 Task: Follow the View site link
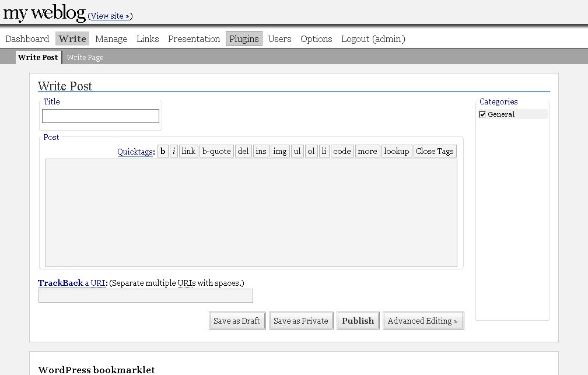[110, 16]
